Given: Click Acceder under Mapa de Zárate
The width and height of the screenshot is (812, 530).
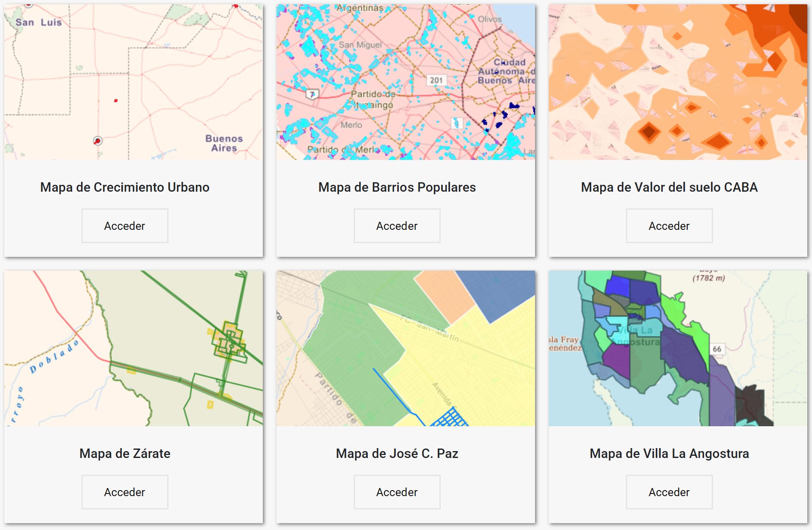Looking at the screenshot, I should (125, 492).
